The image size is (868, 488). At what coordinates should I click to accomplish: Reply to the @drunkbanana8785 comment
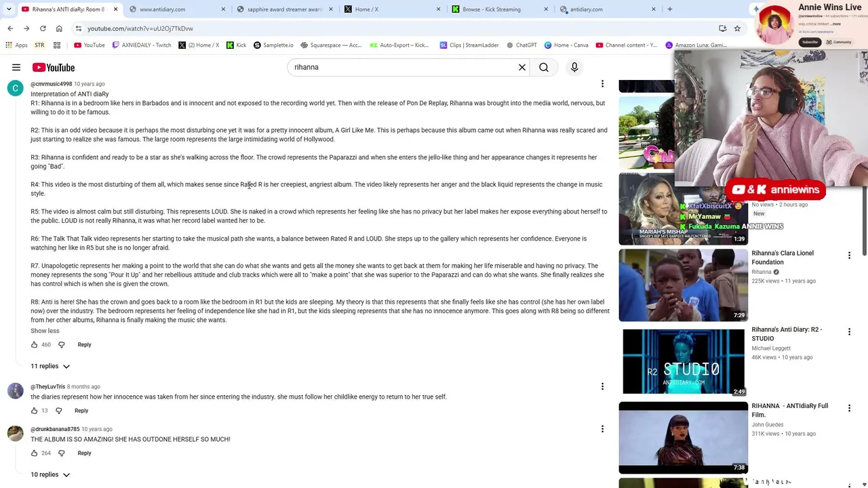[84, 453]
